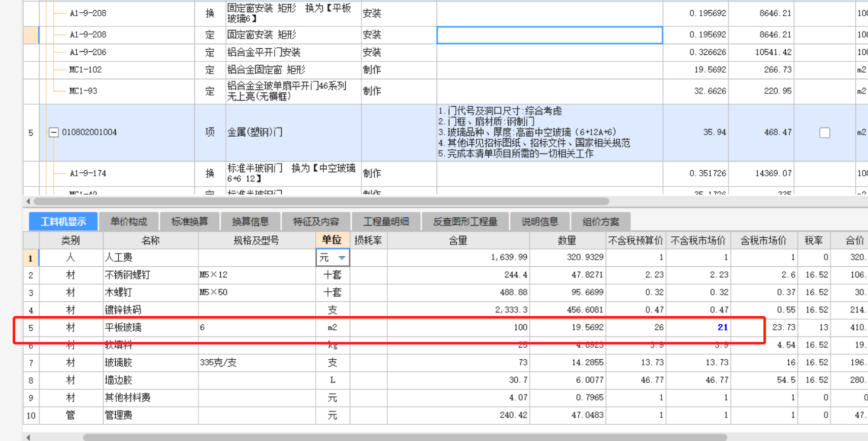Click the 含量 column header
The image size is (868, 441).
tap(458, 240)
